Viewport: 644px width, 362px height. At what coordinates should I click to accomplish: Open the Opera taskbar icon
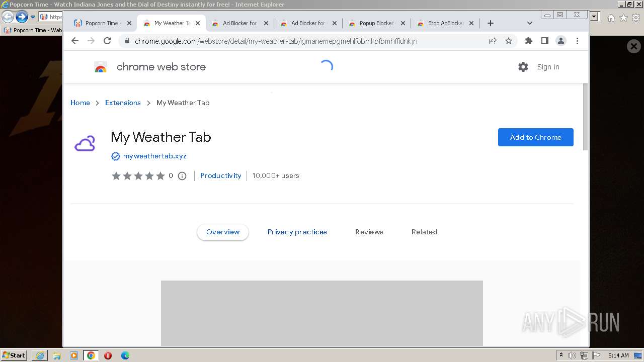coord(108,355)
